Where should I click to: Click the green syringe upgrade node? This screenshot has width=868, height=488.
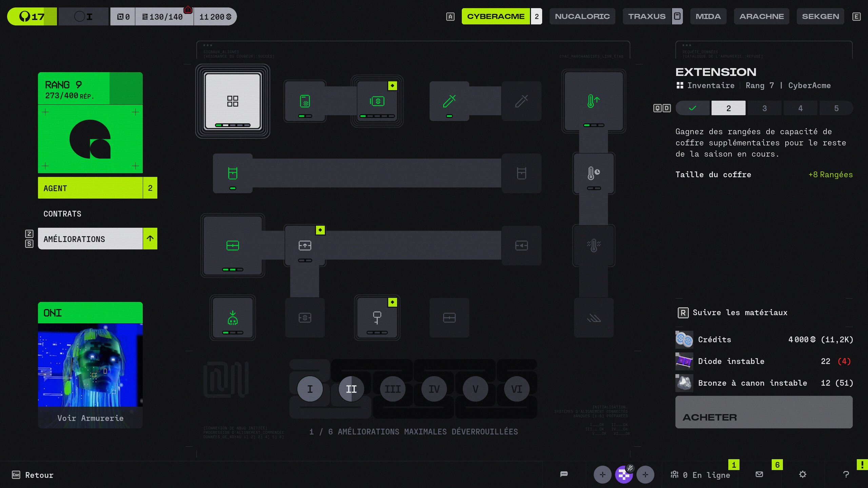pyautogui.click(x=449, y=101)
